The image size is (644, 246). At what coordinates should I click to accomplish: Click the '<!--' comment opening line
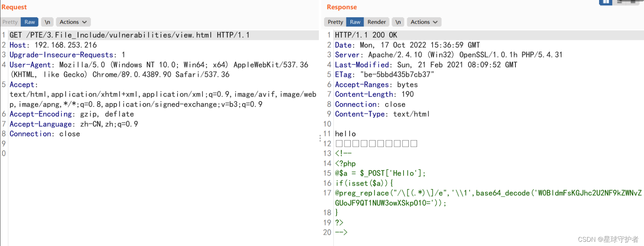(x=343, y=153)
